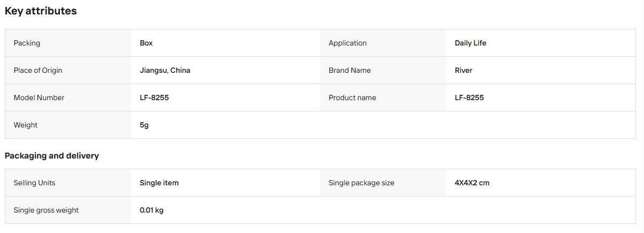Select the Single package size label

361,183
